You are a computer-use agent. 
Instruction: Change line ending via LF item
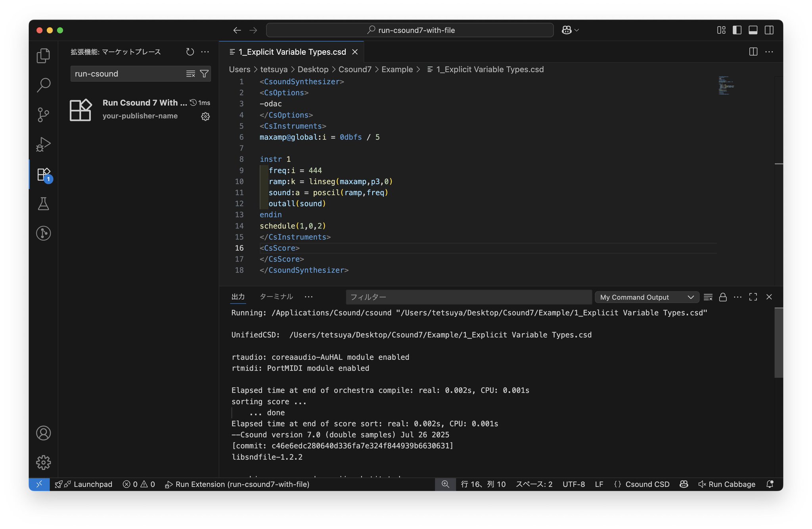(599, 484)
